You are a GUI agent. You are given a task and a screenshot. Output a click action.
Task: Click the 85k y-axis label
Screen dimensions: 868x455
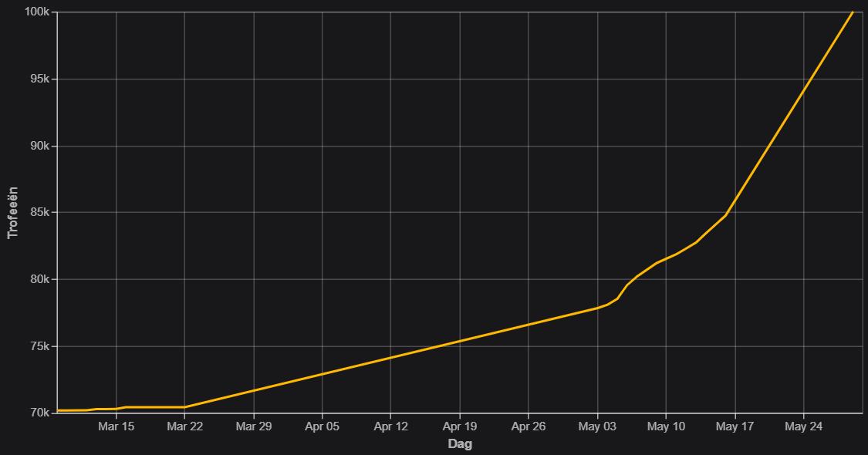(40, 213)
